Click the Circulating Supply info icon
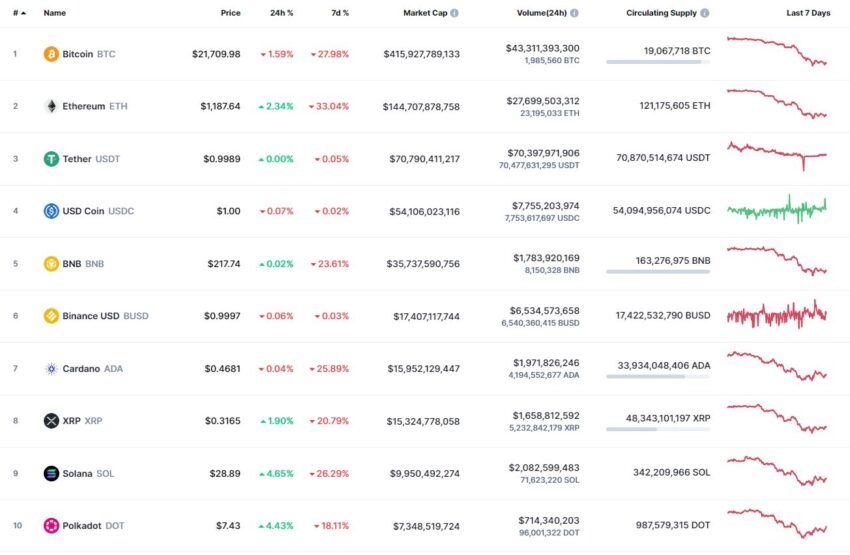The height and width of the screenshot is (555, 850). point(705,13)
